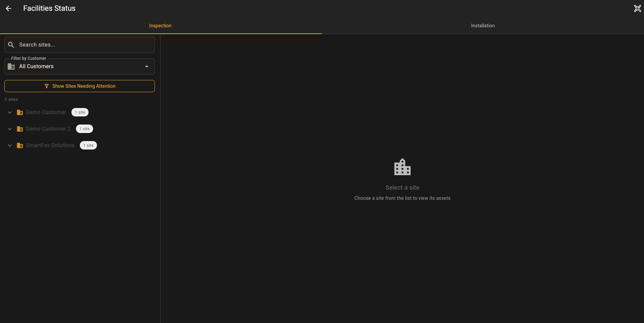Collapse the Demo Customer group
Image resolution: width=644 pixels, height=323 pixels.
(x=9, y=112)
